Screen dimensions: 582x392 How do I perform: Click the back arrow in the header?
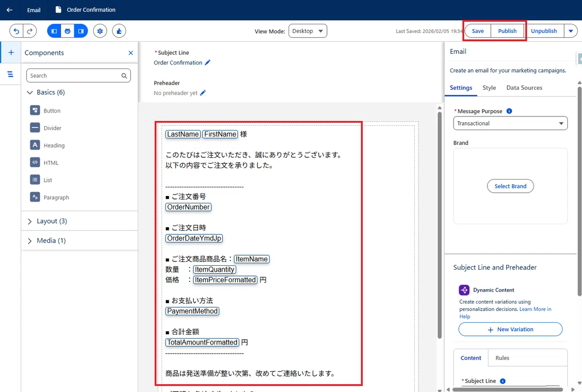pyautogui.click(x=10, y=10)
